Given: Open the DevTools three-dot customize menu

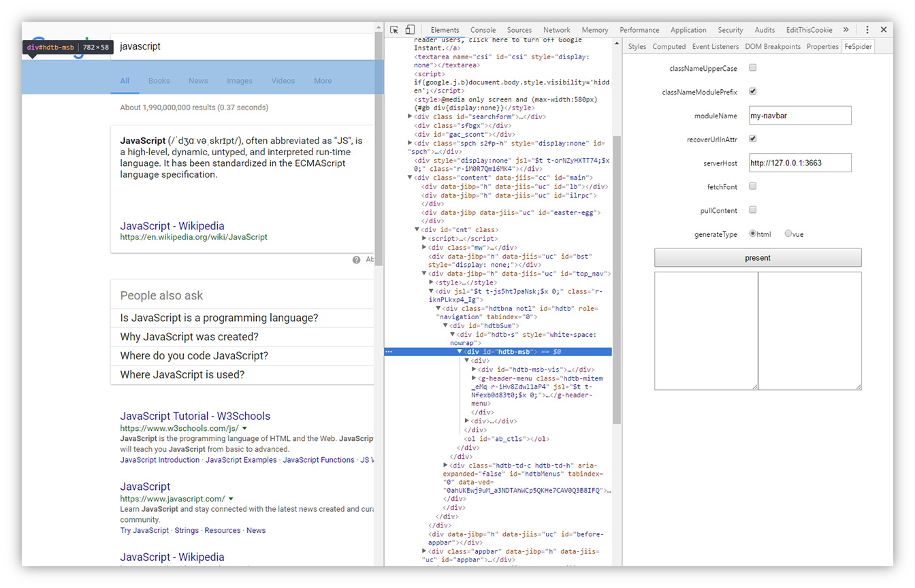Looking at the screenshot, I should point(867,30).
